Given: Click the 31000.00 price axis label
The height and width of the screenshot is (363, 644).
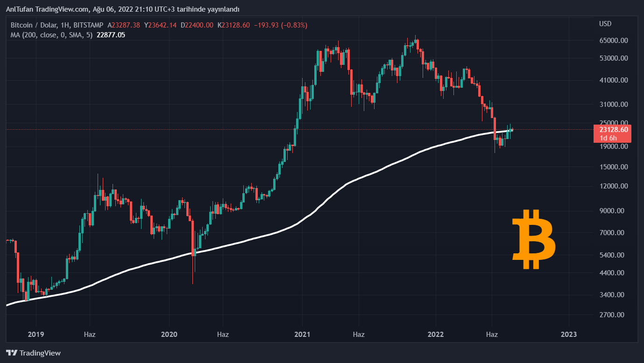Looking at the screenshot, I should [x=612, y=105].
